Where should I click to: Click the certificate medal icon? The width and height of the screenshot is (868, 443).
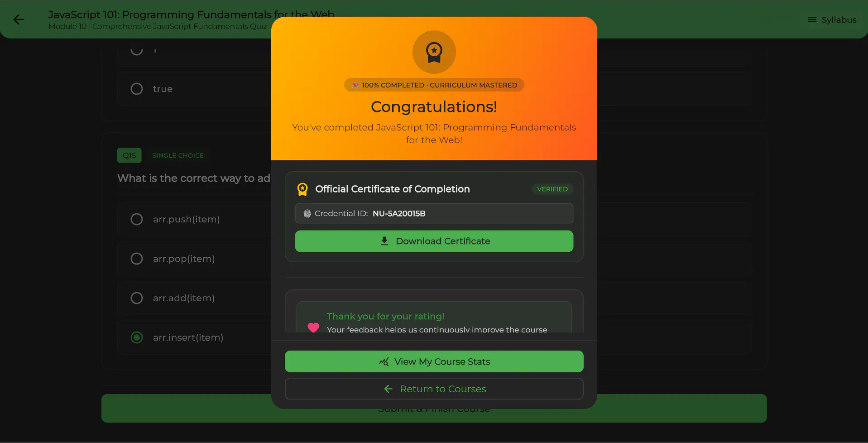click(x=302, y=189)
